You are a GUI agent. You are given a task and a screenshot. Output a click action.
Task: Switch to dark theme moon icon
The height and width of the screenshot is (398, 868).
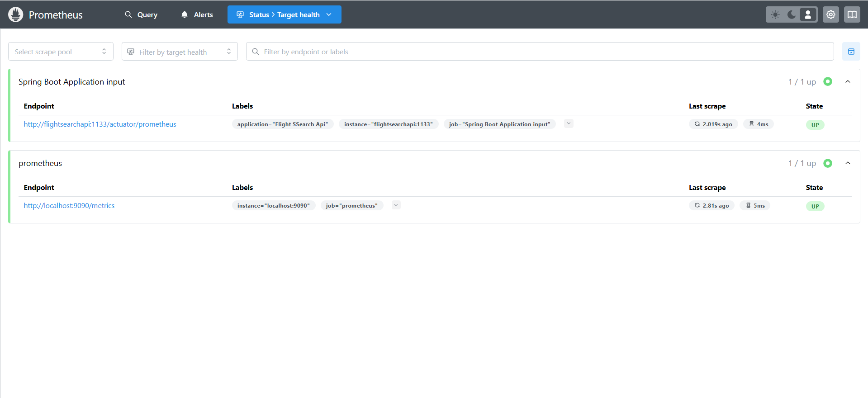coord(792,14)
